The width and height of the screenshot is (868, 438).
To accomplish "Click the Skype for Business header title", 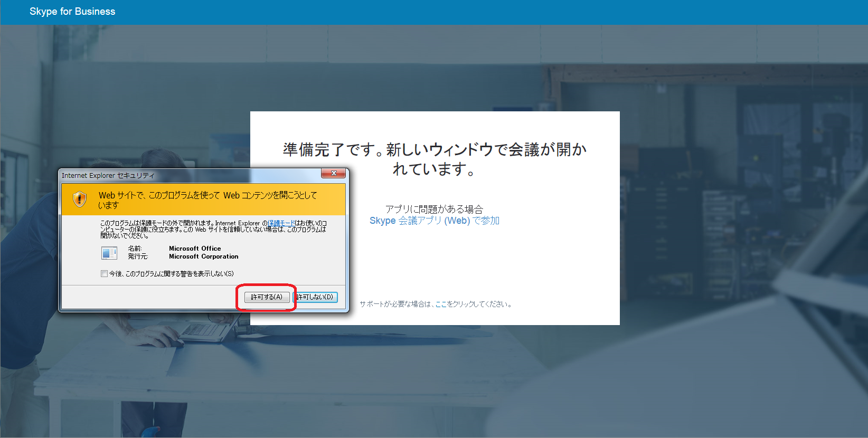I will click(72, 12).
